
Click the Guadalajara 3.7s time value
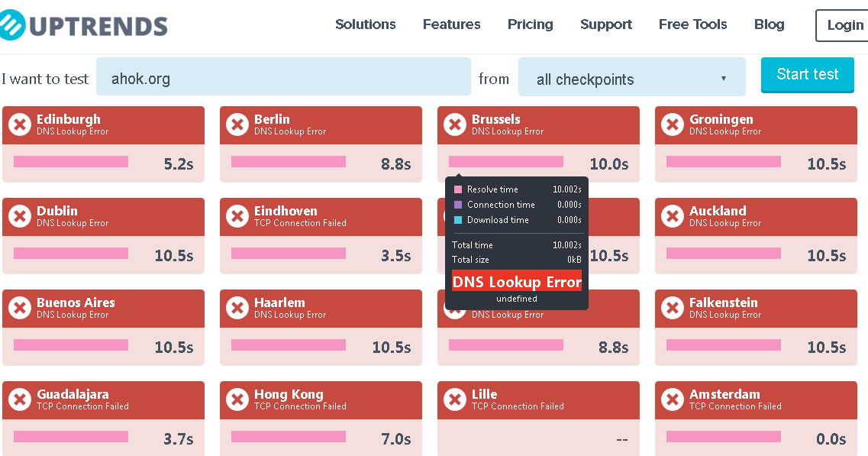178,439
